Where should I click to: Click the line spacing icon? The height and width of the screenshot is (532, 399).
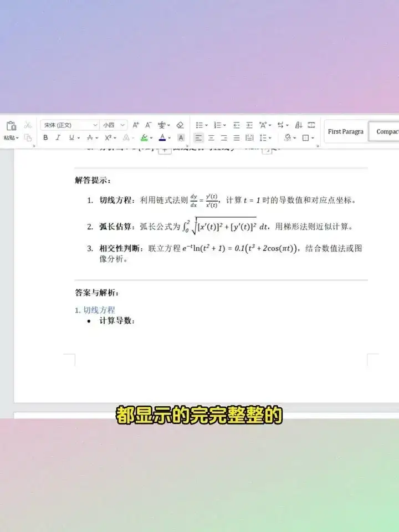263,138
